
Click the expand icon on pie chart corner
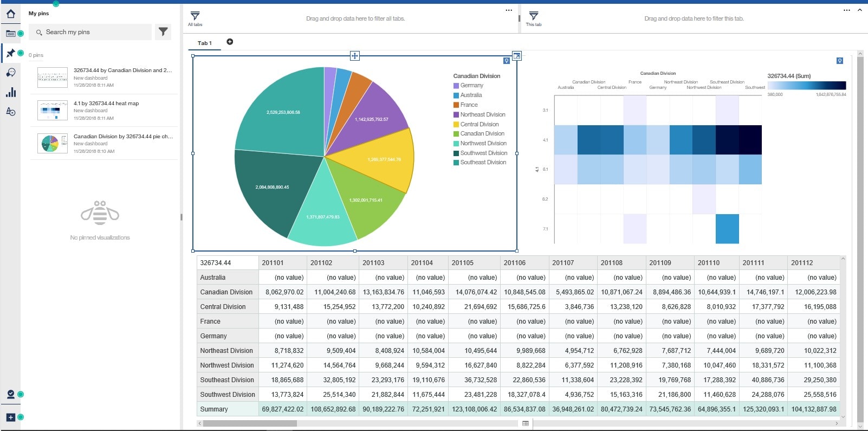tap(516, 56)
